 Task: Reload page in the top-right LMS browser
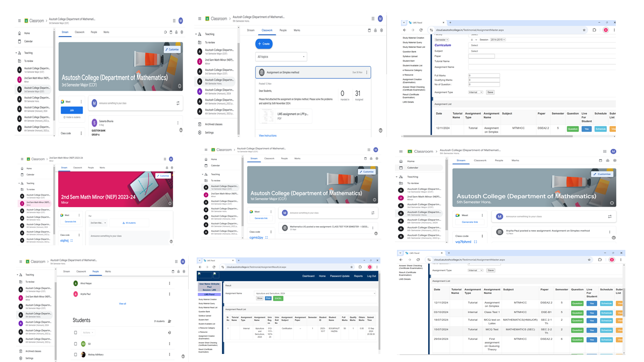(421, 30)
